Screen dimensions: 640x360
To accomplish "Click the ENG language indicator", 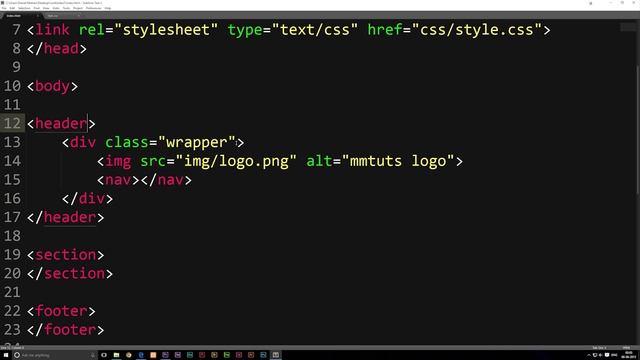I will tap(614, 355).
